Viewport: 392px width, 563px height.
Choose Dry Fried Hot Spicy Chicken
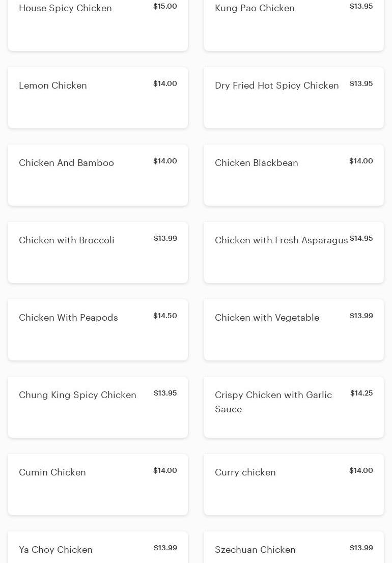click(x=294, y=98)
